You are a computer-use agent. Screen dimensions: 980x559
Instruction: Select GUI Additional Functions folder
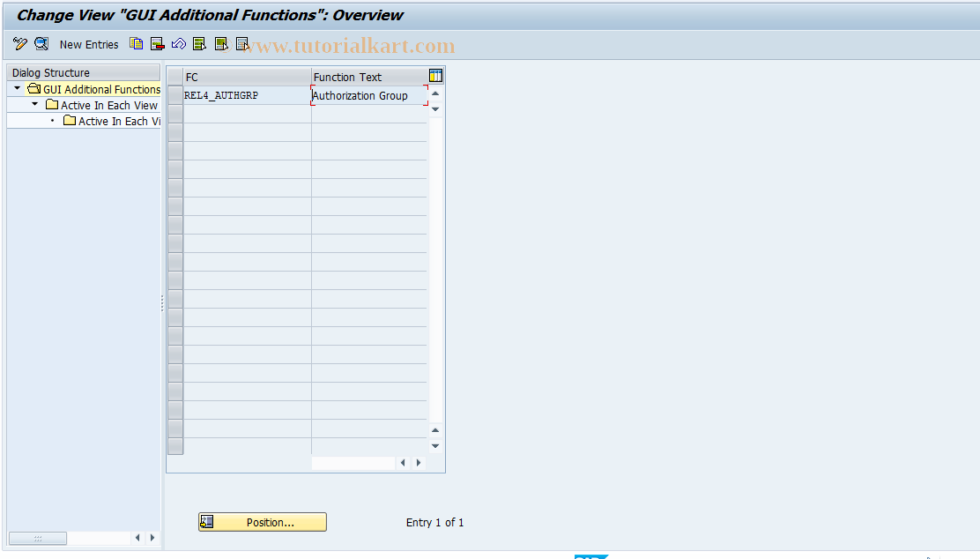pyautogui.click(x=94, y=89)
